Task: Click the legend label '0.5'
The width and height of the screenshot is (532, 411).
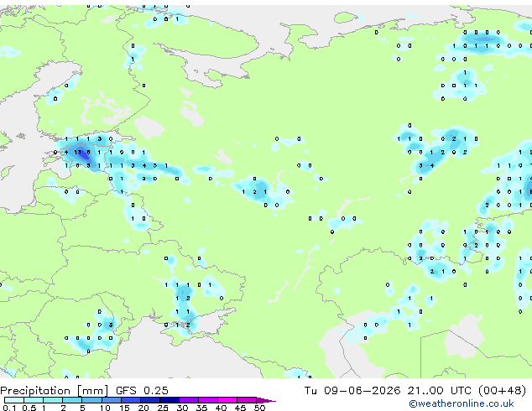Action: click(x=29, y=408)
